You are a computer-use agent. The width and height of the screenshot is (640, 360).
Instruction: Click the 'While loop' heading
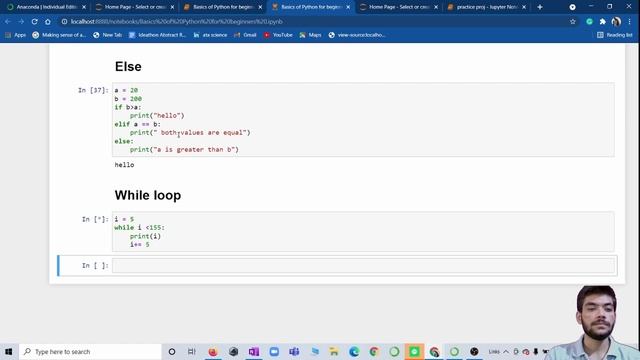point(148,195)
